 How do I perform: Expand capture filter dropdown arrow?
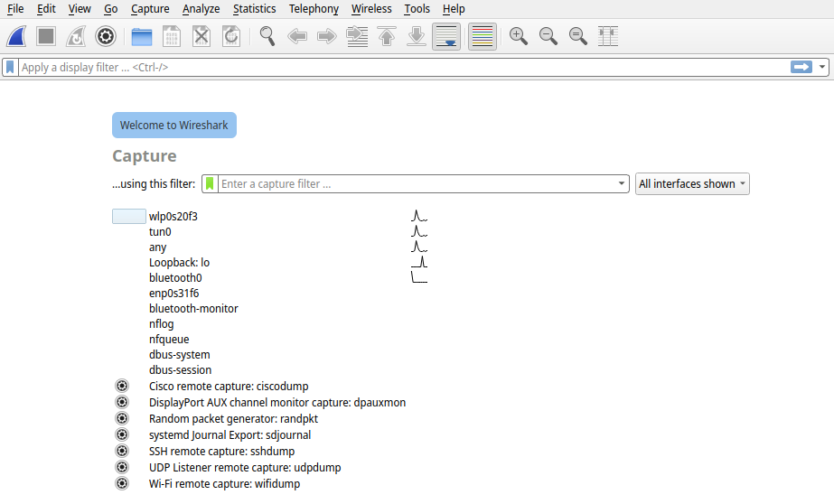[x=622, y=183]
